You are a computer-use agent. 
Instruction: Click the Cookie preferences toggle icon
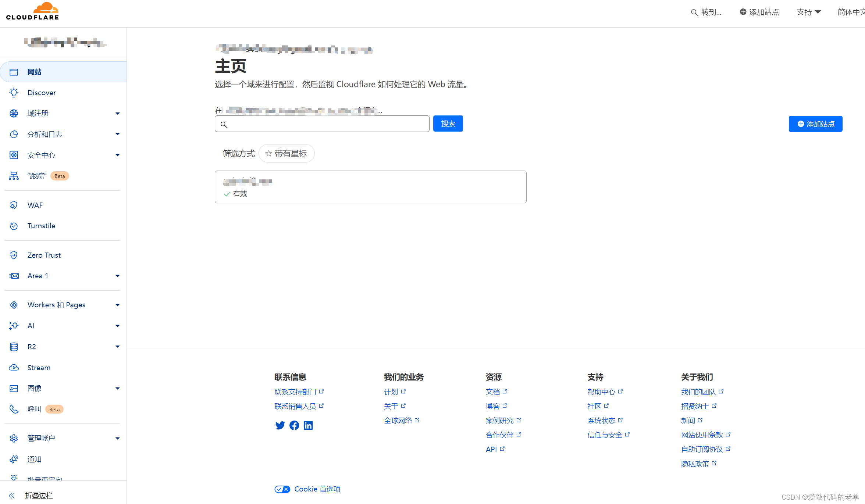click(x=282, y=489)
